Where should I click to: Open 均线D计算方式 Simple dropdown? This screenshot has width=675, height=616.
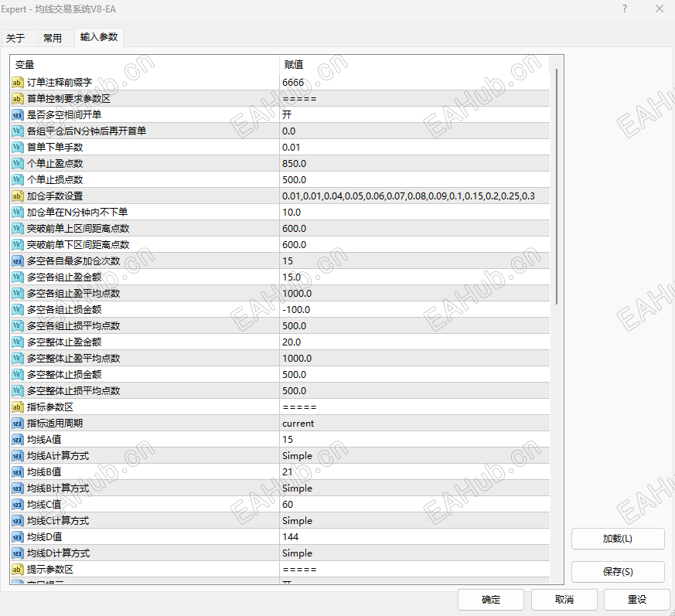click(x=414, y=553)
